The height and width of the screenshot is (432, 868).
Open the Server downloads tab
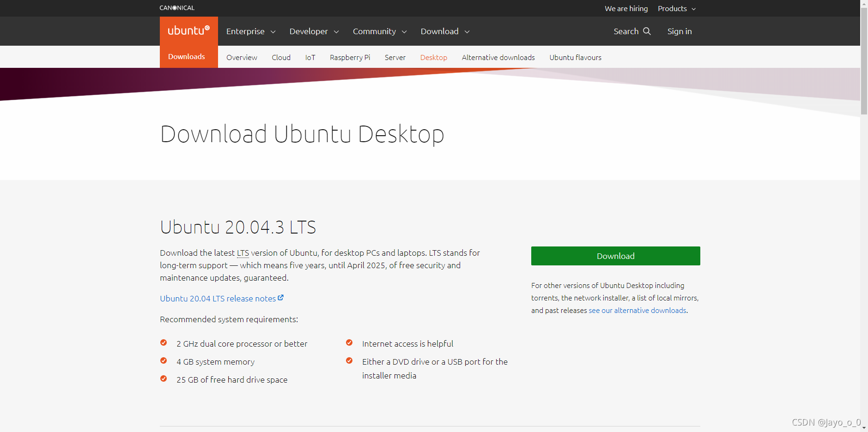395,57
